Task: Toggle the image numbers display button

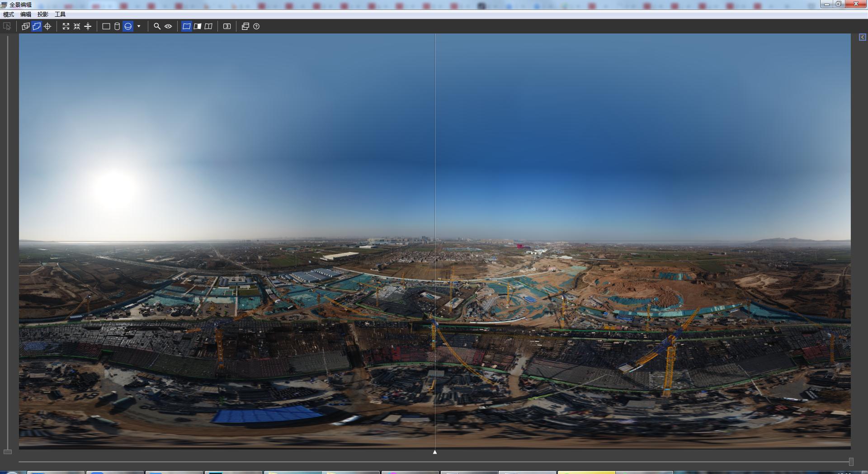Action: click(x=227, y=26)
